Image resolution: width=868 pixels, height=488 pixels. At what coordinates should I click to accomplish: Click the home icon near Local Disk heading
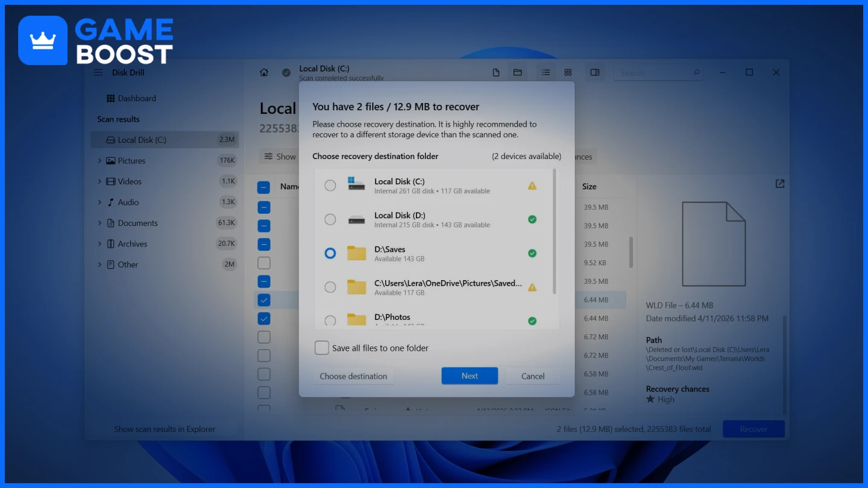coord(263,72)
